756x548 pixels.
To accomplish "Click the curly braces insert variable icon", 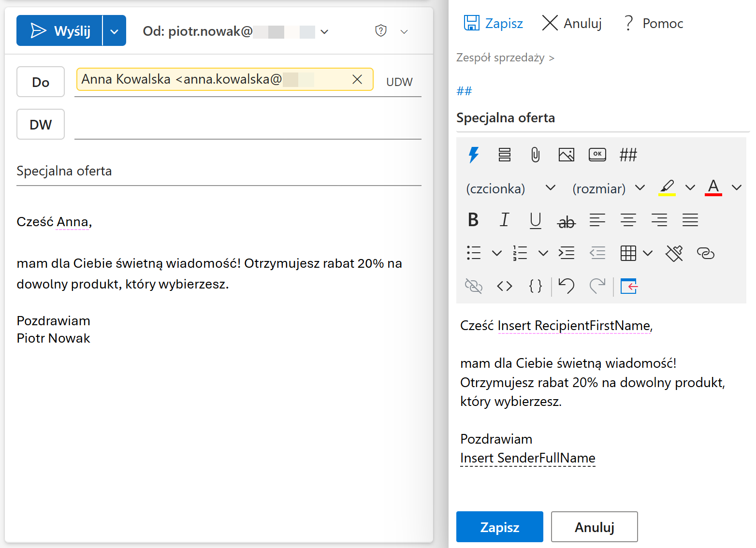I will (535, 286).
